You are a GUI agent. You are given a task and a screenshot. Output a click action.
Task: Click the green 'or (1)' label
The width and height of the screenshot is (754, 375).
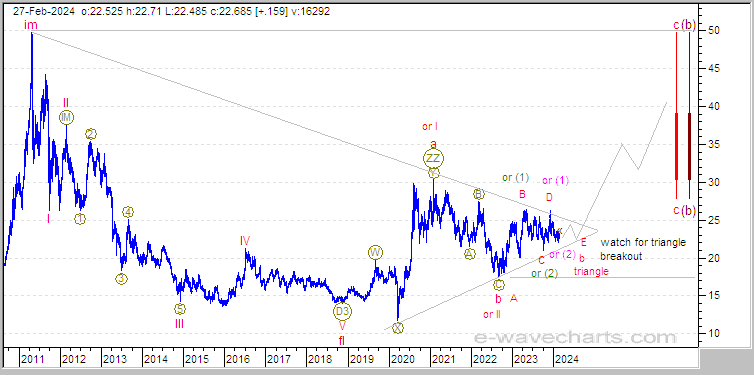pos(515,177)
